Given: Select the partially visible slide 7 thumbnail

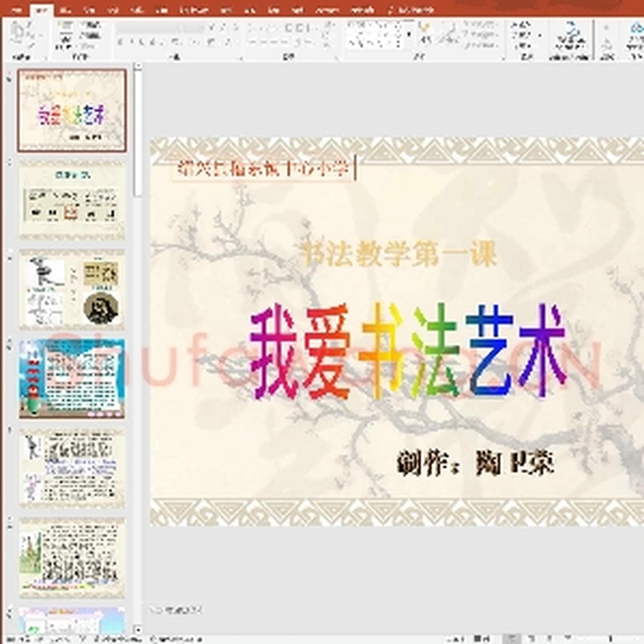Looking at the screenshot, I should [72, 620].
